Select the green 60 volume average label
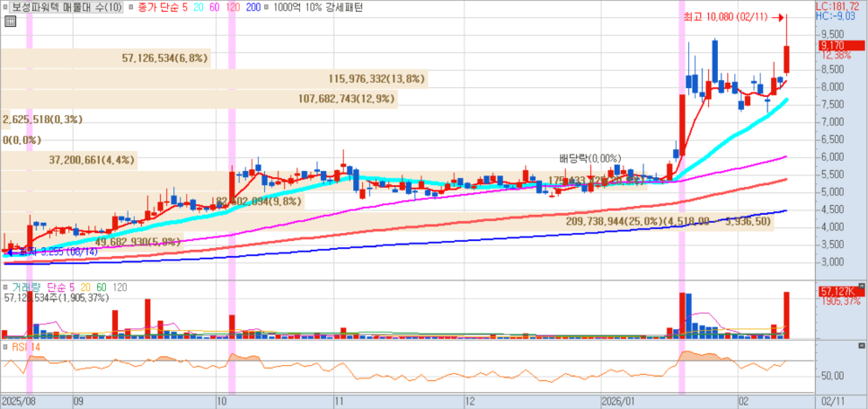The height and width of the screenshot is (409, 868). point(102,288)
